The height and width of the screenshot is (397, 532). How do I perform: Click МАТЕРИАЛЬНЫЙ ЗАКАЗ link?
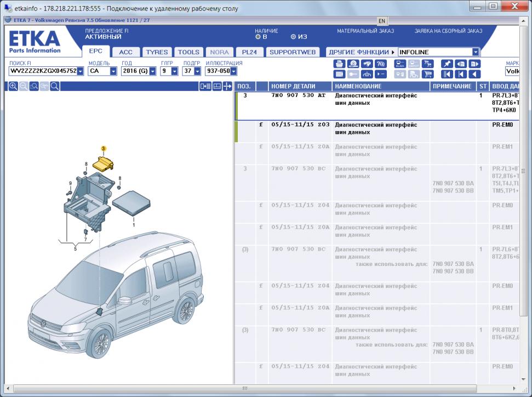click(x=365, y=31)
